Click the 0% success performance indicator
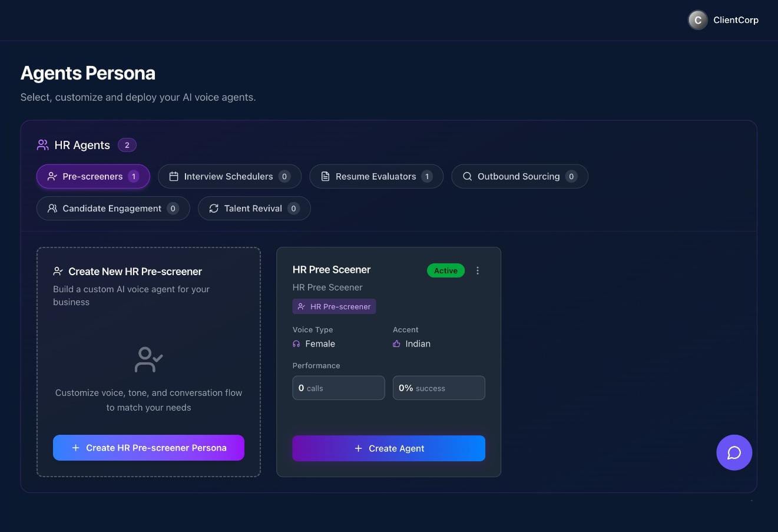Screen dimensions: 778x532 (439, 388)
